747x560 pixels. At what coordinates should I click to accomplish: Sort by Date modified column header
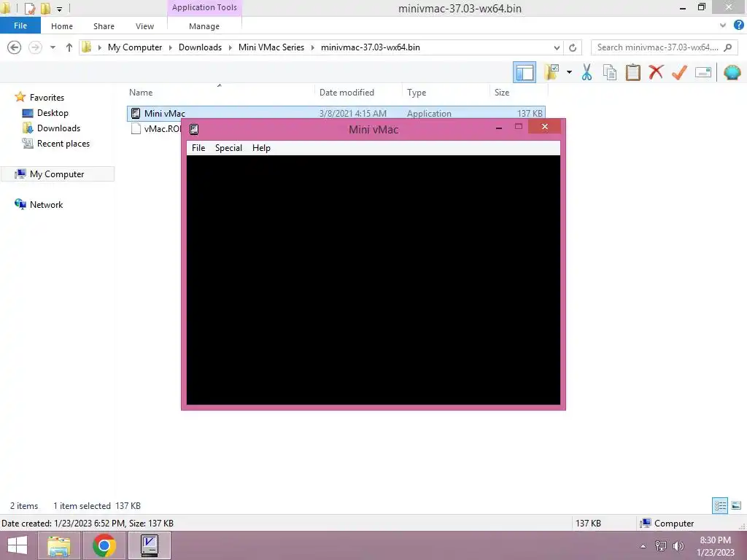[x=347, y=93]
